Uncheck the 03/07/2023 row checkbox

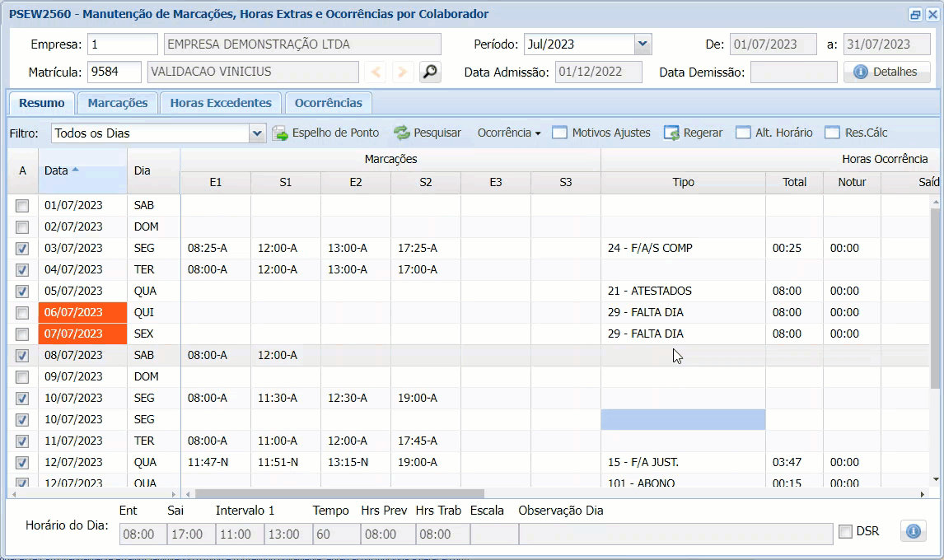(22, 249)
